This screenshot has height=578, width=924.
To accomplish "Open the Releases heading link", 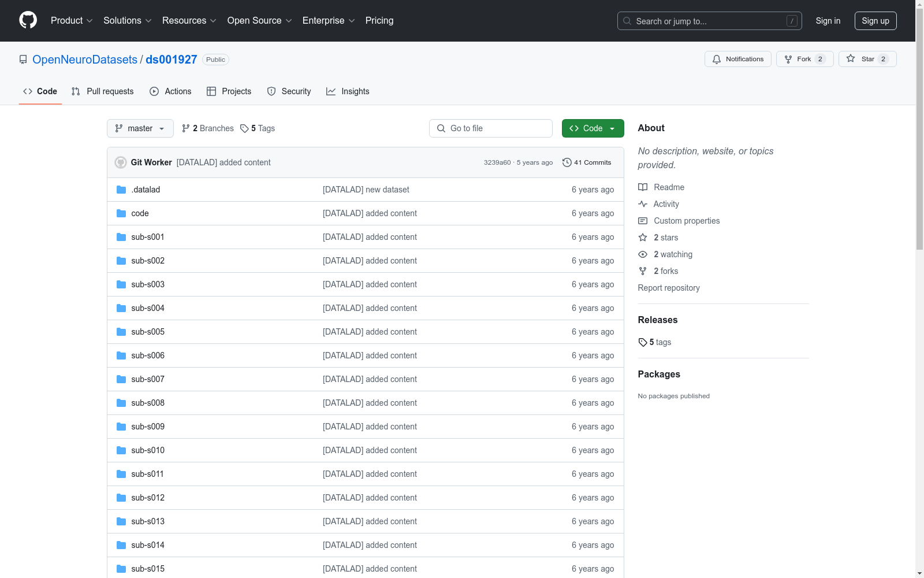I will (x=658, y=320).
